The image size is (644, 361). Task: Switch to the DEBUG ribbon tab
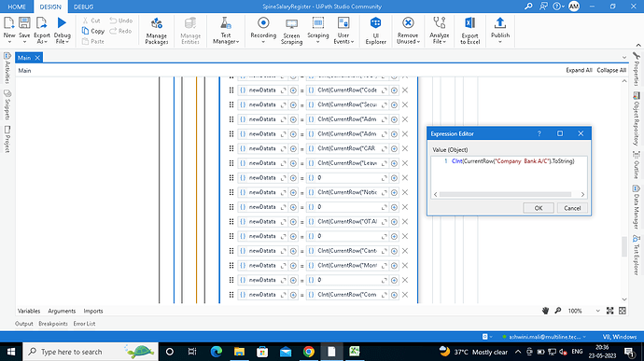pos(83,7)
